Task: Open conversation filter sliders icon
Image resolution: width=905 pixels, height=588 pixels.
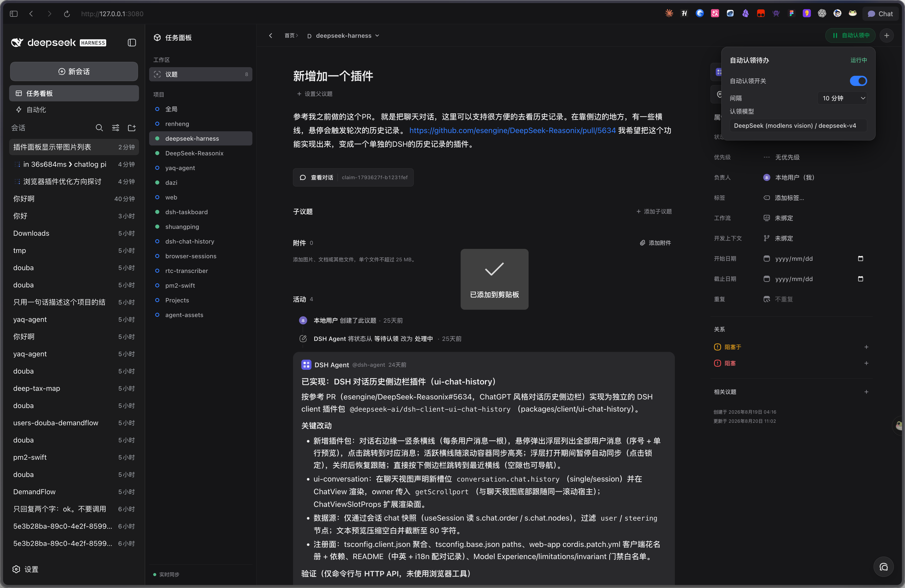Action: (x=116, y=128)
